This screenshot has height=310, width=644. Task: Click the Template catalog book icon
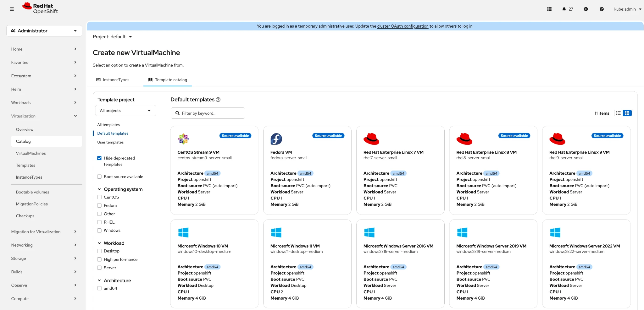151,80
